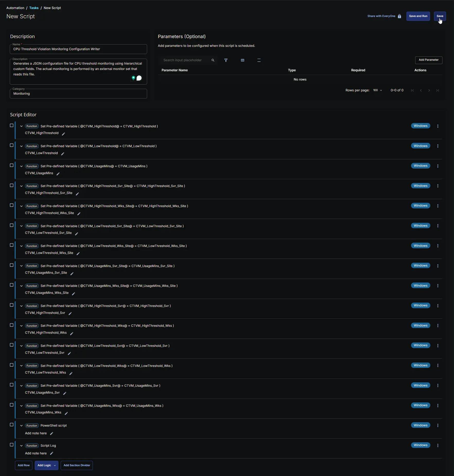This screenshot has height=476, width=454.
Task: Open kebab menu for CTVM_HighThreshold_Svr row
Action: [438, 306]
